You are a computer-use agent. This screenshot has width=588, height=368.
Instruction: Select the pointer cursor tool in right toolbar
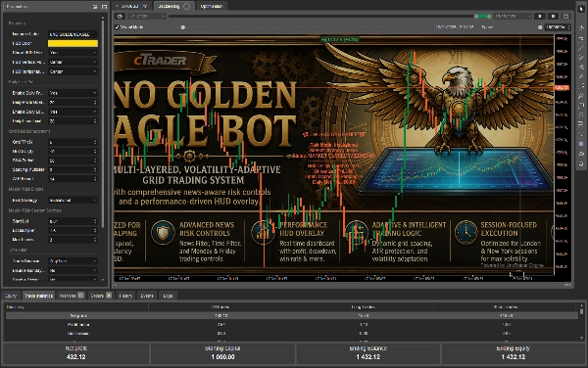581,9
